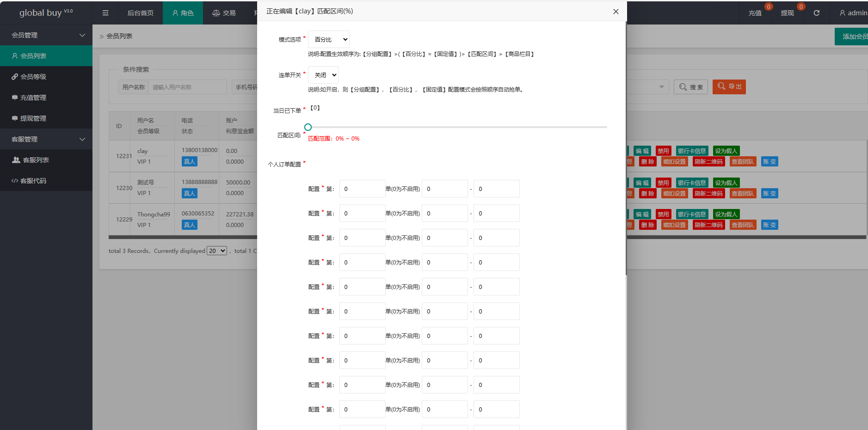Viewport: 868px width, 430px height.
Task: Click ID cell 12230
Action: point(124,188)
